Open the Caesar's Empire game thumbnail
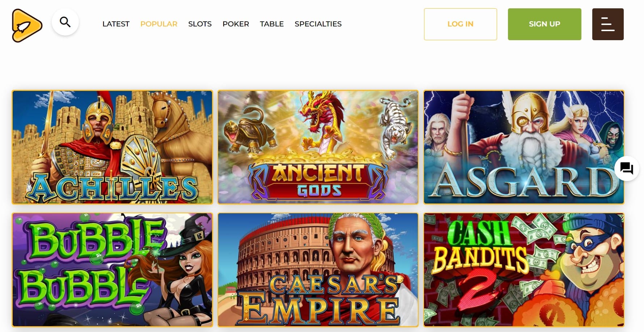This screenshot has width=644, height=332. [x=318, y=270]
